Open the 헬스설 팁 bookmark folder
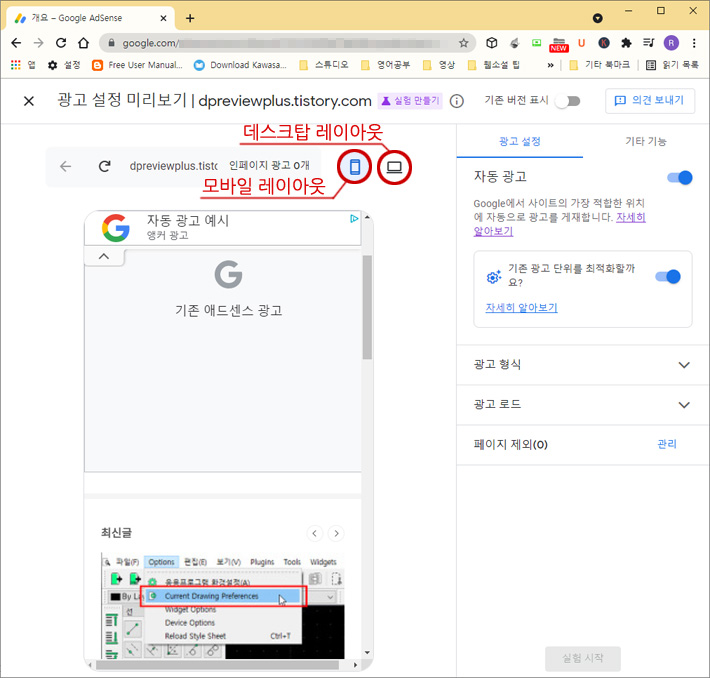710x678 pixels. 494,65
